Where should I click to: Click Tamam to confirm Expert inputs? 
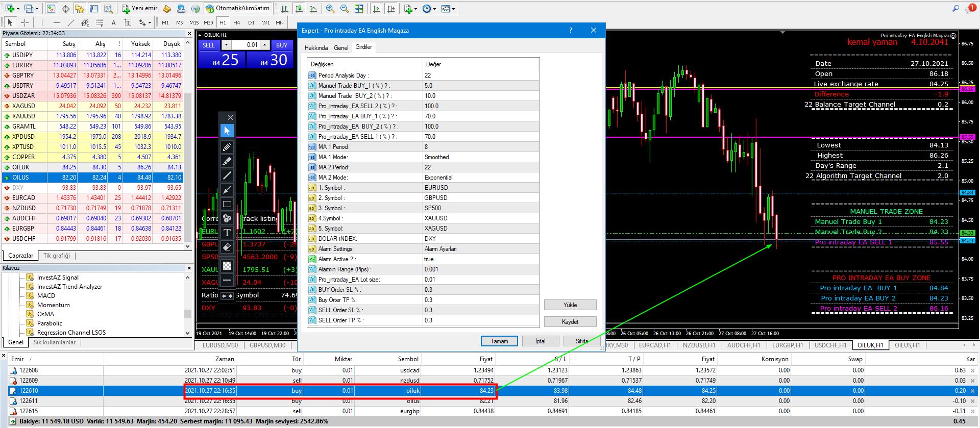click(x=499, y=341)
